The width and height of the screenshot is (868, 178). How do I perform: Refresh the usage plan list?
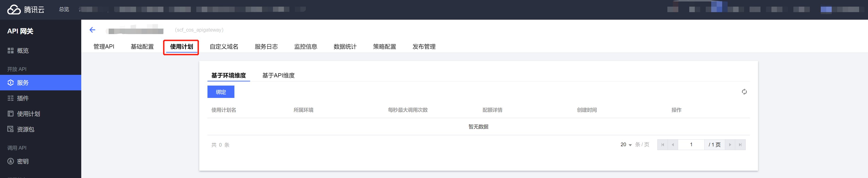click(x=744, y=92)
